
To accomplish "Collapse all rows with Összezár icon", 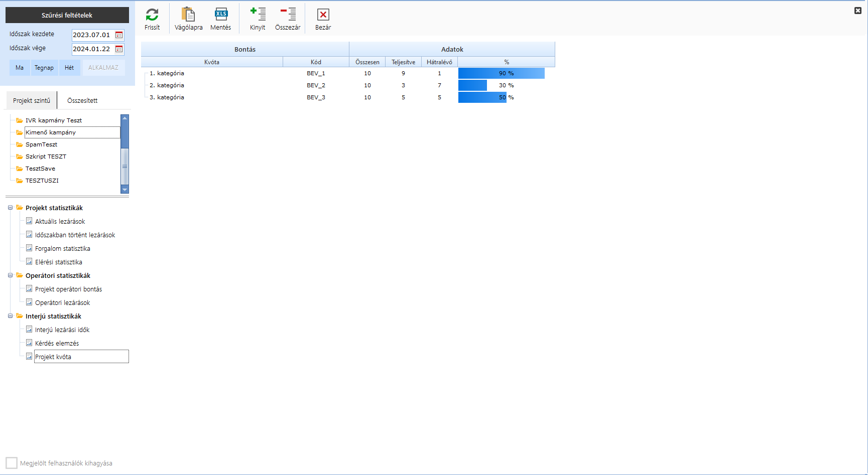I will point(288,15).
